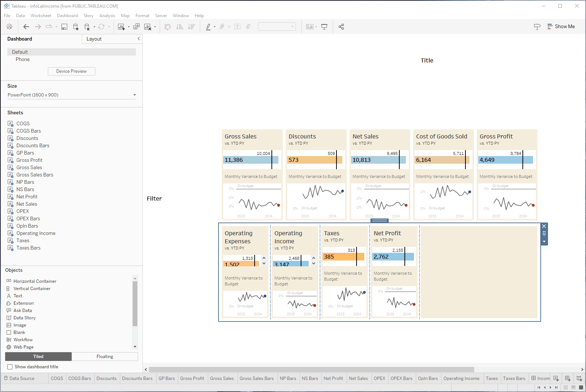Click the New Dashboard icon in bottom bar
Screen dimensions: 586x392
click(567, 378)
